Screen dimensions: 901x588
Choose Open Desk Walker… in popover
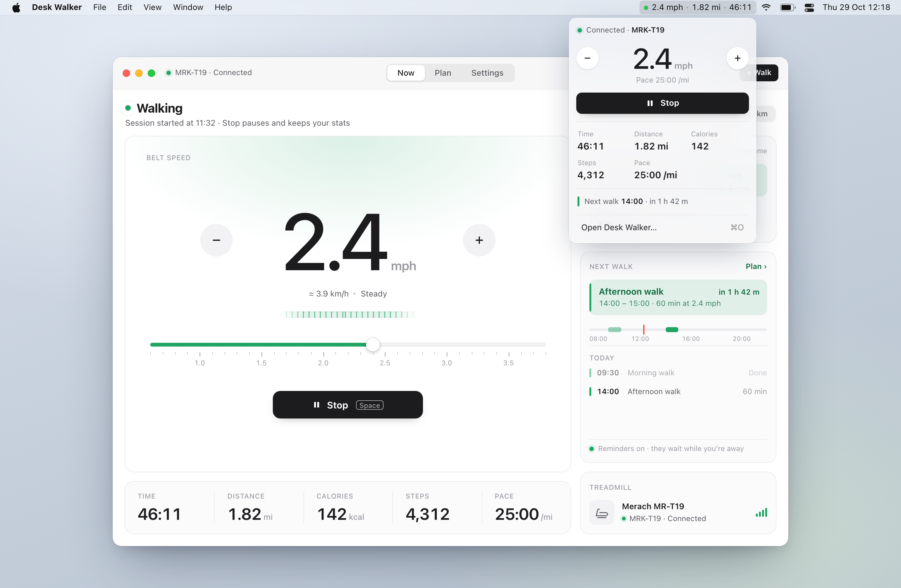coord(662,227)
